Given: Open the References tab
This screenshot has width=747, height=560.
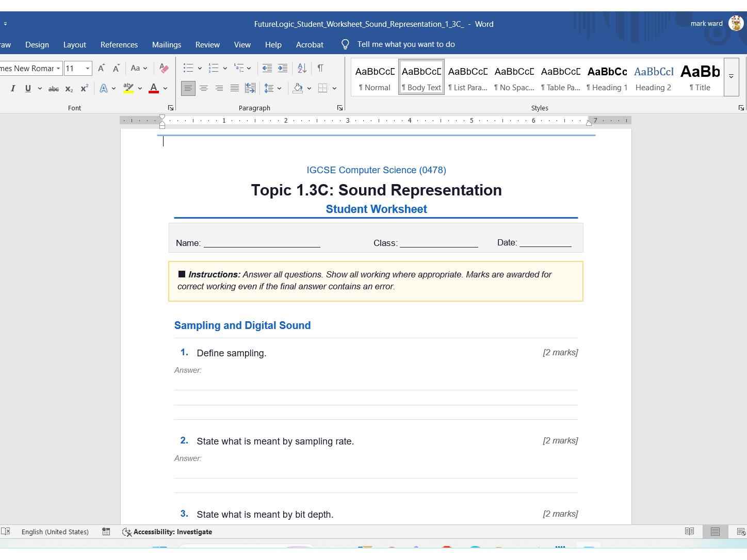Looking at the screenshot, I should tap(119, 45).
